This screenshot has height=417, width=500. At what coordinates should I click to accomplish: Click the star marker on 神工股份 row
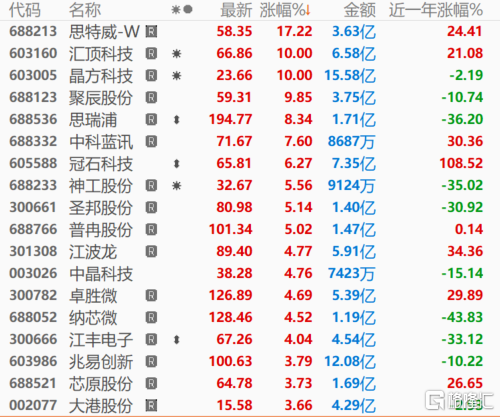point(176,186)
